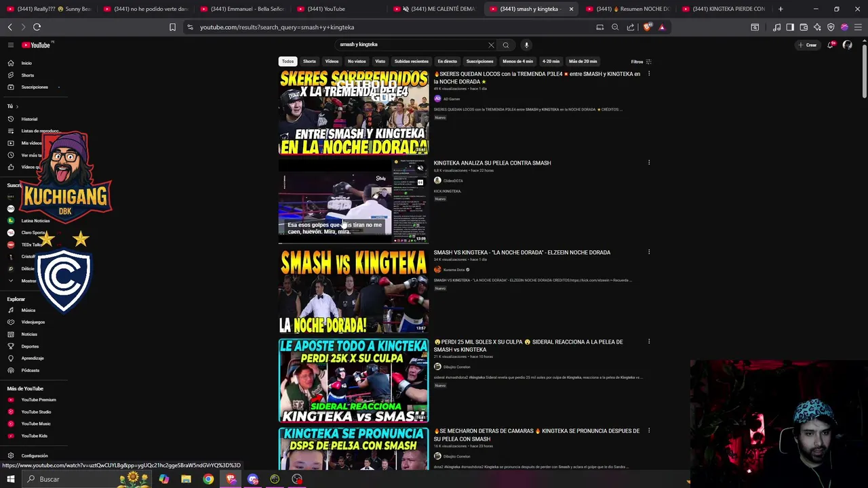The height and width of the screenshot is (488, 868).
Task: Open options menu for Smash vs Kingteka video
Action: [649, 252]
